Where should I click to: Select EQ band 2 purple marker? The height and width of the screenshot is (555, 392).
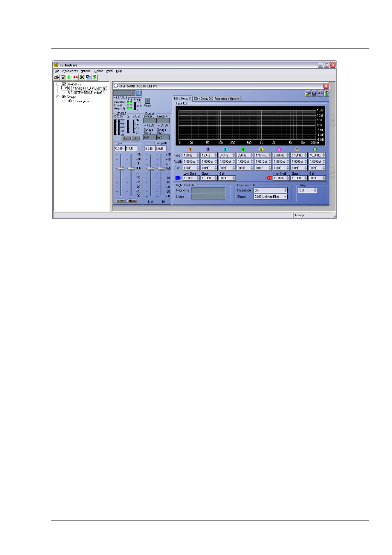click(208, 150)
